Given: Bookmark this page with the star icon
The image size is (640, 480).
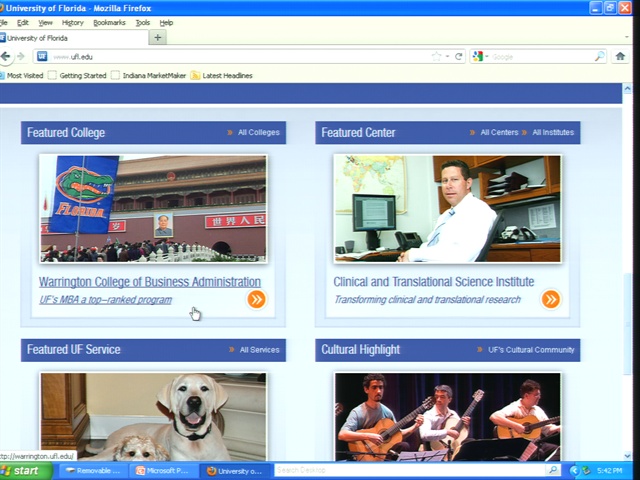Looking at the screenshot, I should (436, 56).
